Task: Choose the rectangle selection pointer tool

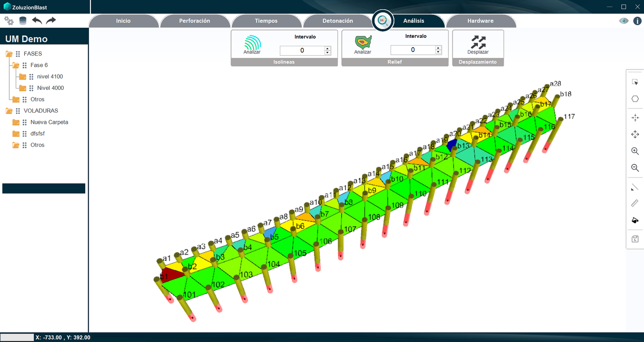Action: [x=635, y=82]
